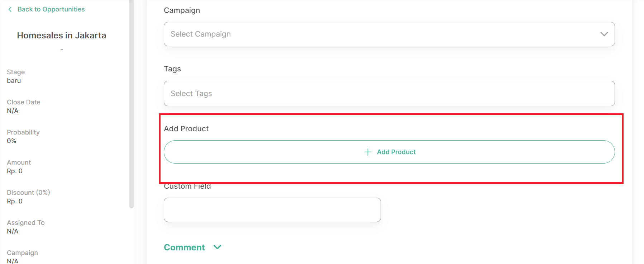Click the plus icon in Add Product
This screenshot has height=264, width=644.
tap(368, 152)
